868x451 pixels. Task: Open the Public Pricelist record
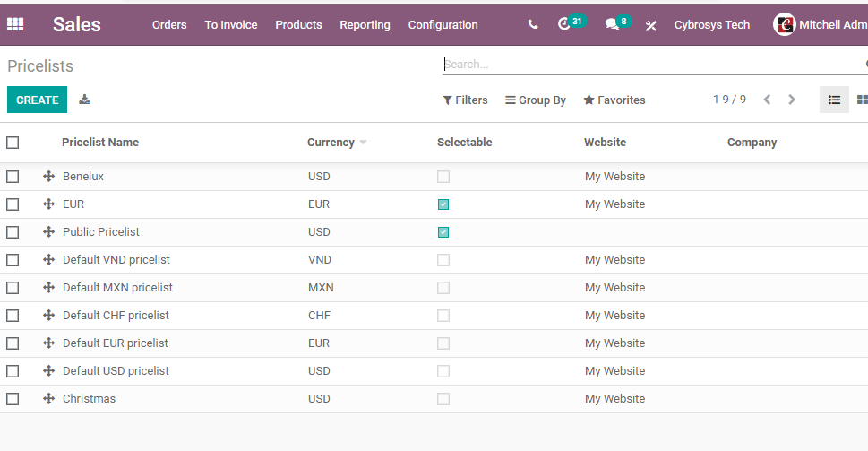pos(100,231)
